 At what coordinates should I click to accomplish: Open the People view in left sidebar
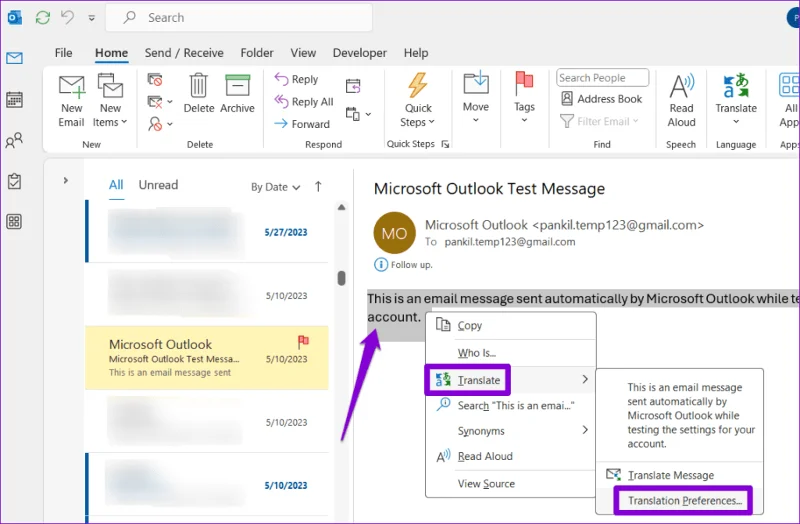coord(14,140)
